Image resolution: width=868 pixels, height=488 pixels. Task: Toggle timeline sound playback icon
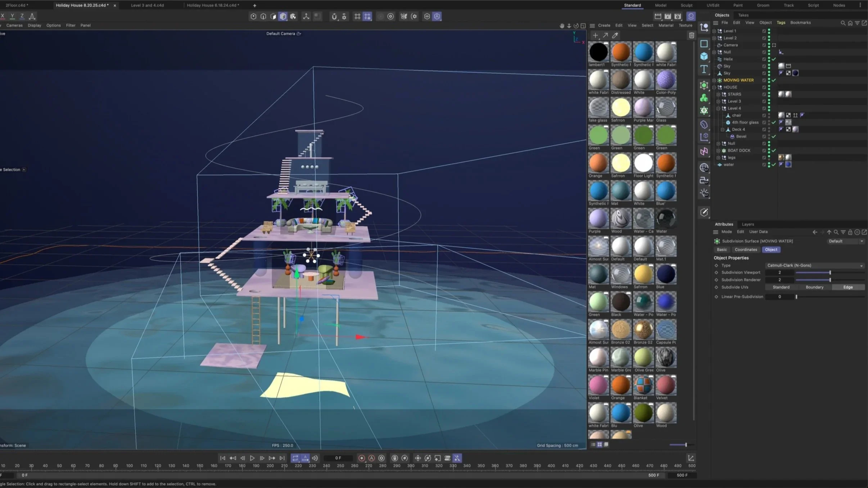coord(315,458)
